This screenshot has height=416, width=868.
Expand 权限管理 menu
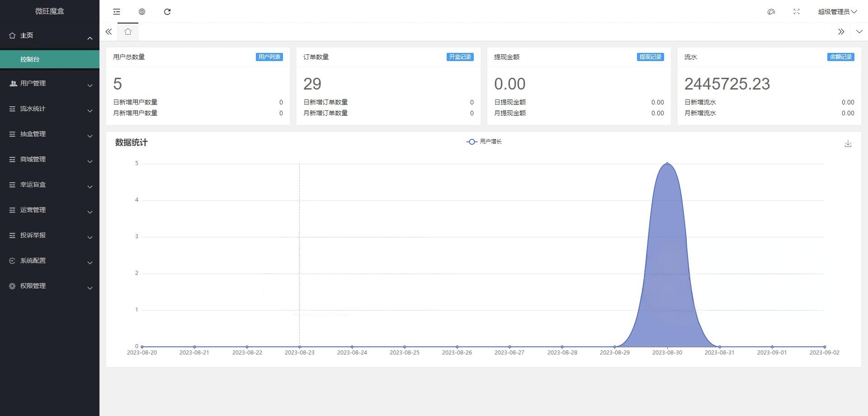[x=50, y=286]
